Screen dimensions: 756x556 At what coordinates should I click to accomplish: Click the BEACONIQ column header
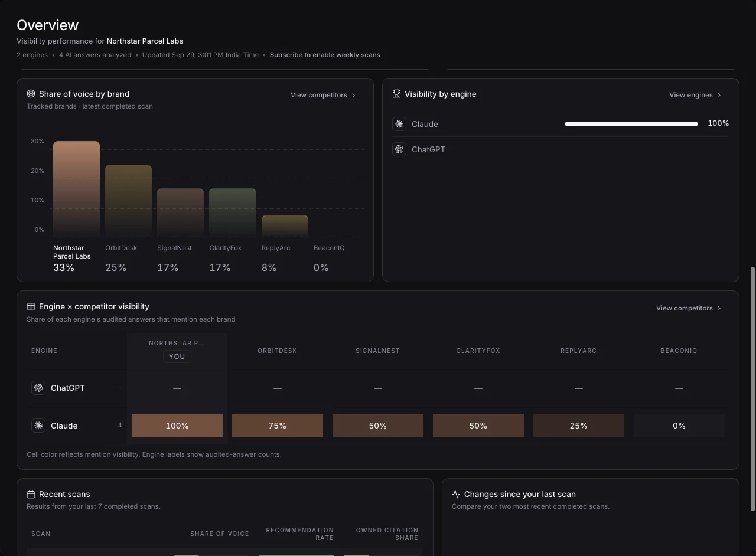click(x=679, y=351)
